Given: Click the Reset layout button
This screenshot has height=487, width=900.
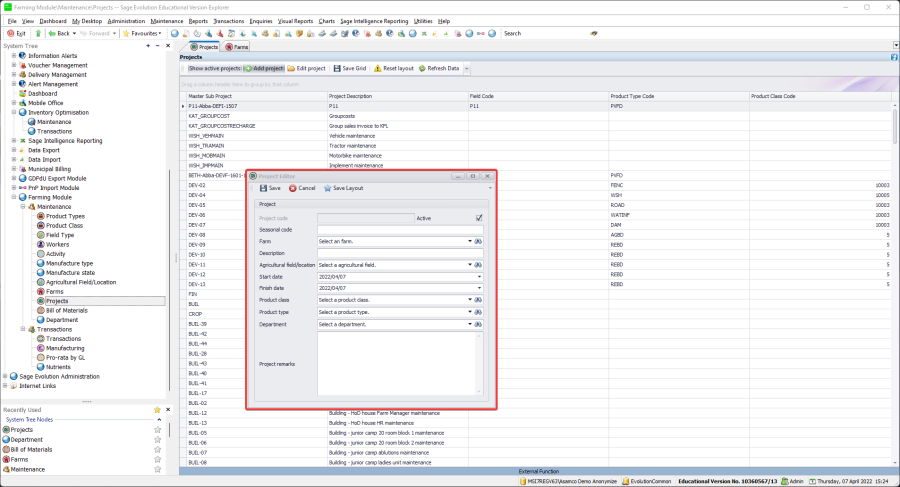Looking at the screenshot, I should 394,69.
